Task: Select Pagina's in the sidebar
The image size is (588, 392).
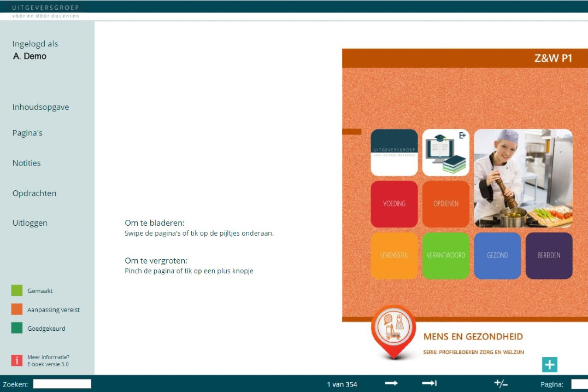Action: point(28,133)
